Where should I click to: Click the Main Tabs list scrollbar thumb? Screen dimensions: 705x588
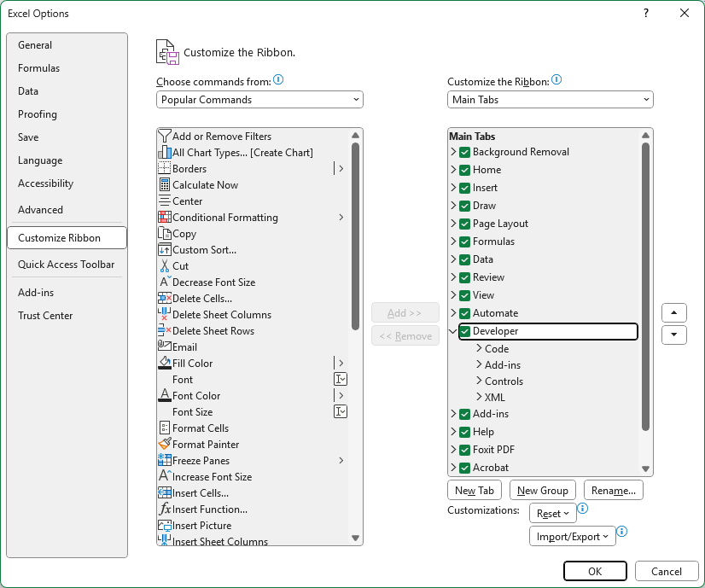[645, 287]
